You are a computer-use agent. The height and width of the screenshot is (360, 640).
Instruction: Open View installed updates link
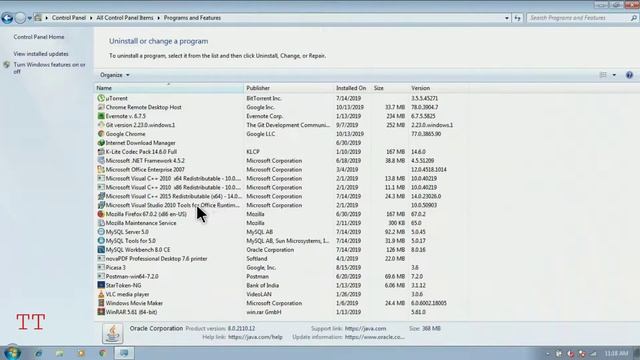(x=41, y=54)
